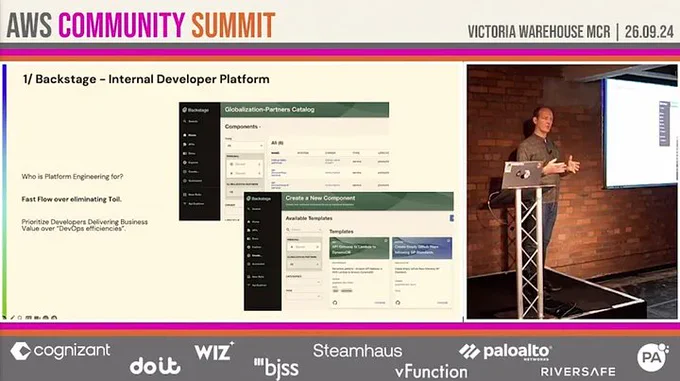Select the Starred filter in Catalog window

(x=245, y=173)
